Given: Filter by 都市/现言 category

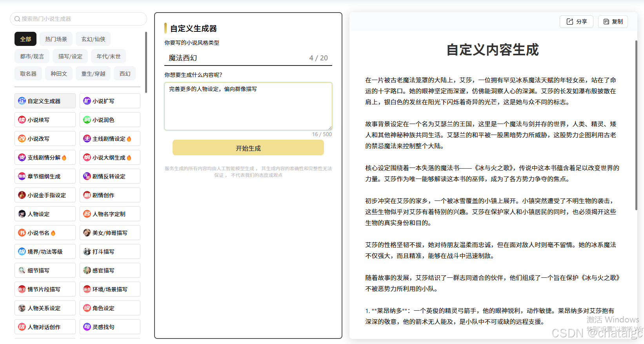Looking at the screenshot, I should [x=32, y=56].
